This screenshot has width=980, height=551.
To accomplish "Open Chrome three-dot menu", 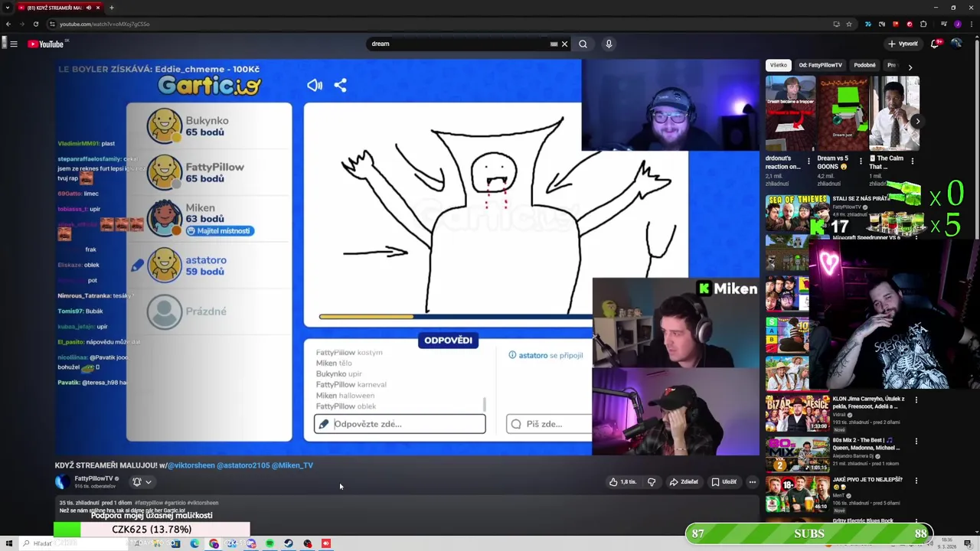I will (971, 24).
